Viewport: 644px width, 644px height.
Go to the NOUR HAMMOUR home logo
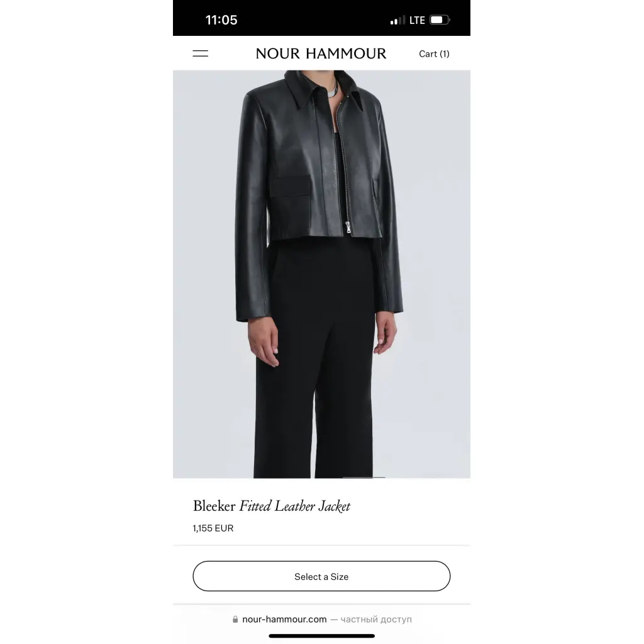(x=321, y=53)
